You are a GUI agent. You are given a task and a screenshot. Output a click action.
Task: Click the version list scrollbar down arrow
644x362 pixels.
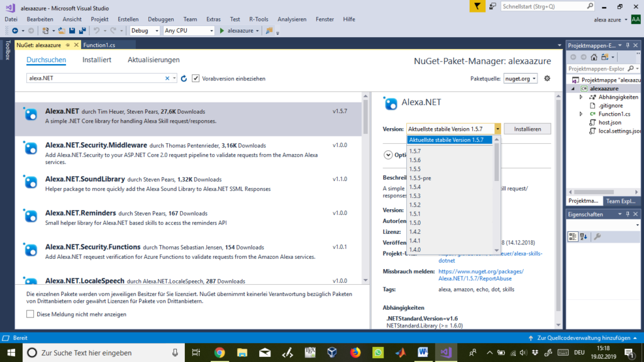pyautogui.click(x=497, y=250)
